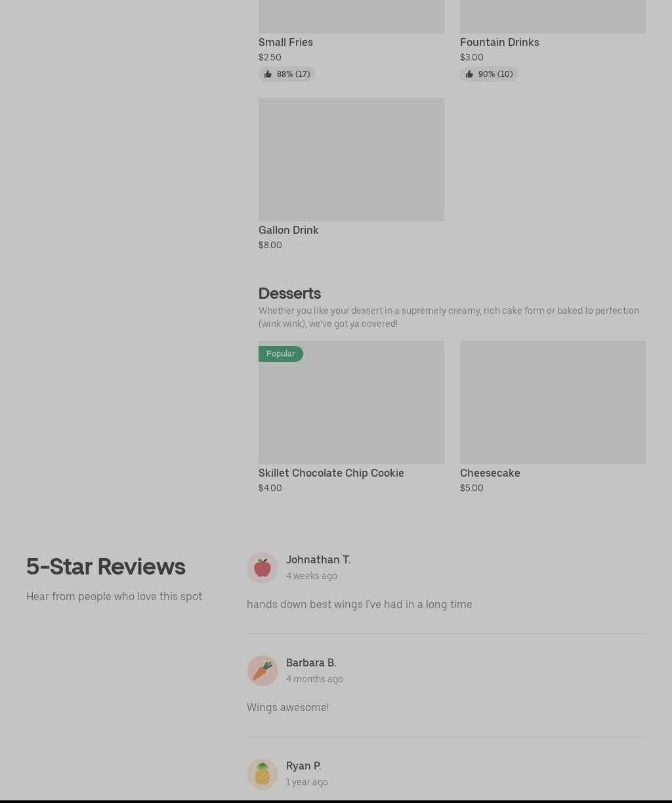Click Barbara B.'s carrot avatar icon
The height and width of the screenshot is (803, 672).
point(262,671)
